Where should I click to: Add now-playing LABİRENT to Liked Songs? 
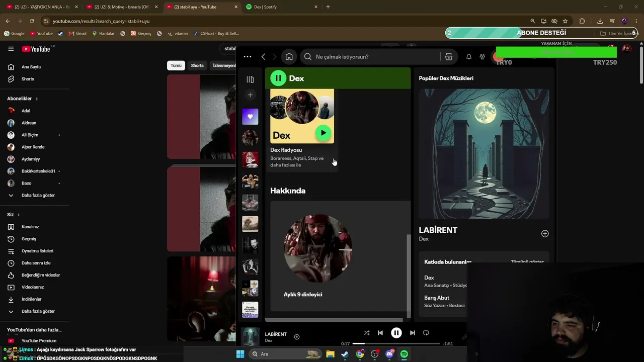tap(297, 337)
